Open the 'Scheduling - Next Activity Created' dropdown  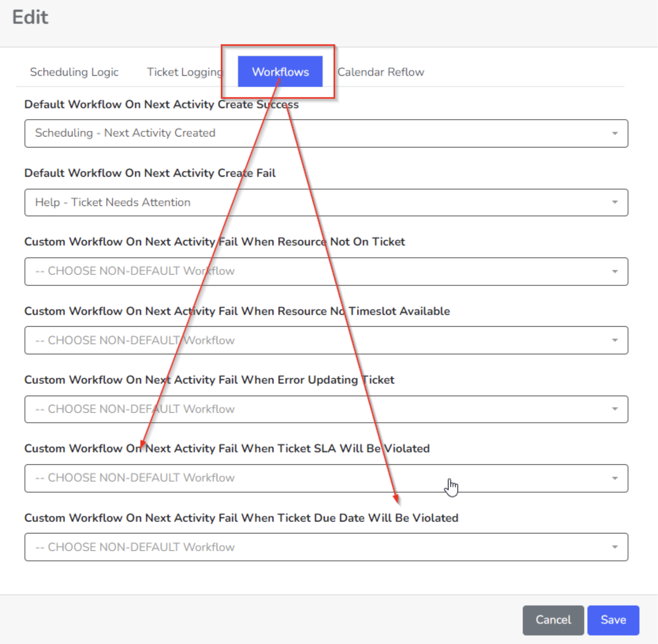326,133
